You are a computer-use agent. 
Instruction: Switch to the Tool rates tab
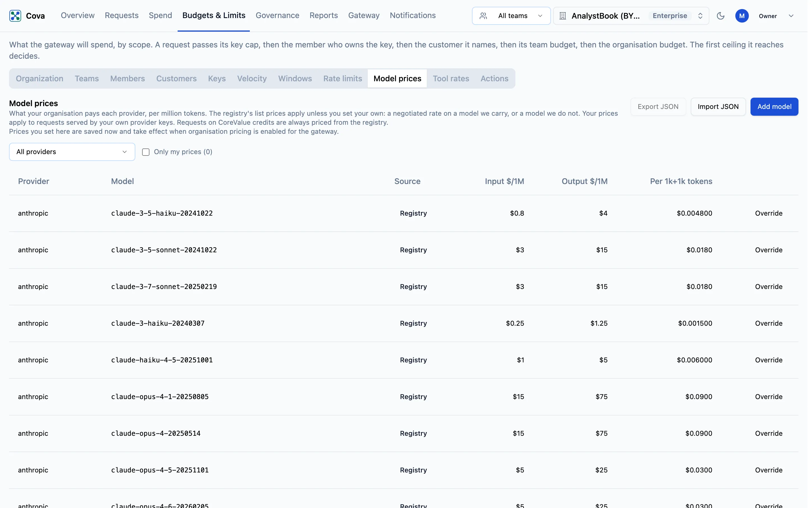451,79
